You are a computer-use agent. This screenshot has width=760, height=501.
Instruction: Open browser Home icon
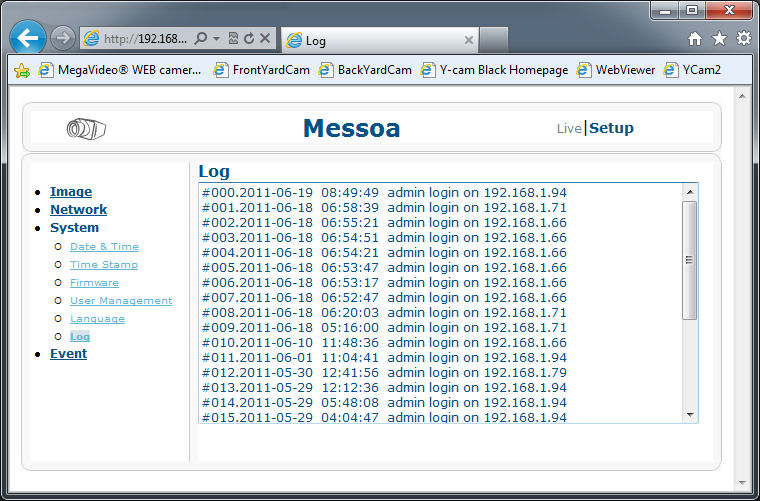695,38
